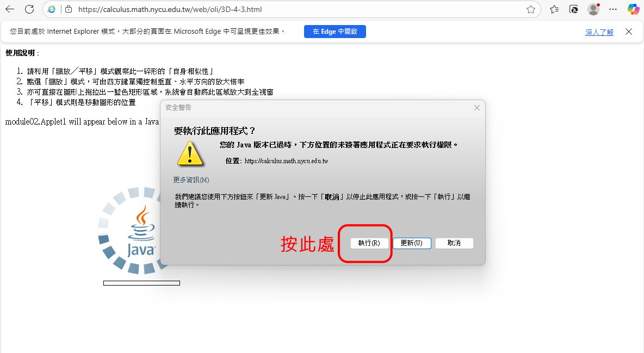Open the Favorites list icon
The image size is (644, 353).
coord(554,9)
